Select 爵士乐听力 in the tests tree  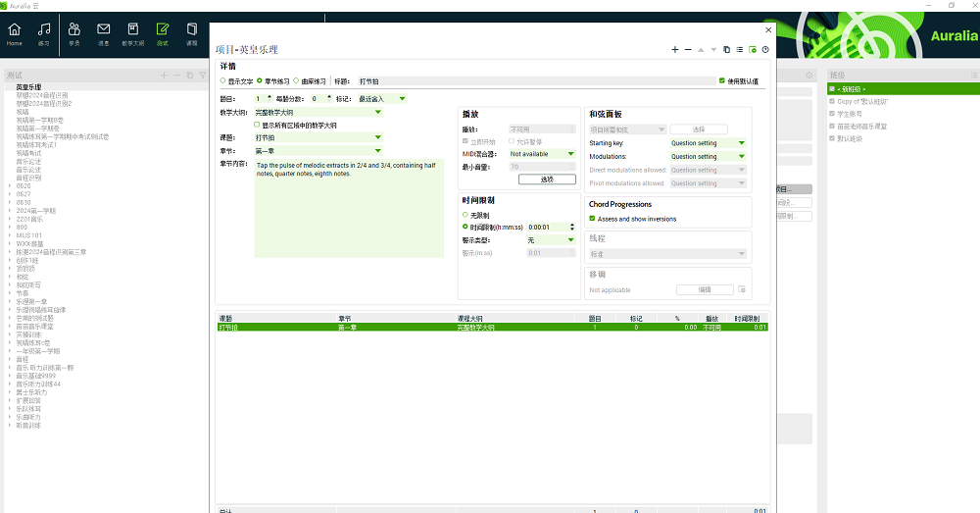(x=32, y=392)
